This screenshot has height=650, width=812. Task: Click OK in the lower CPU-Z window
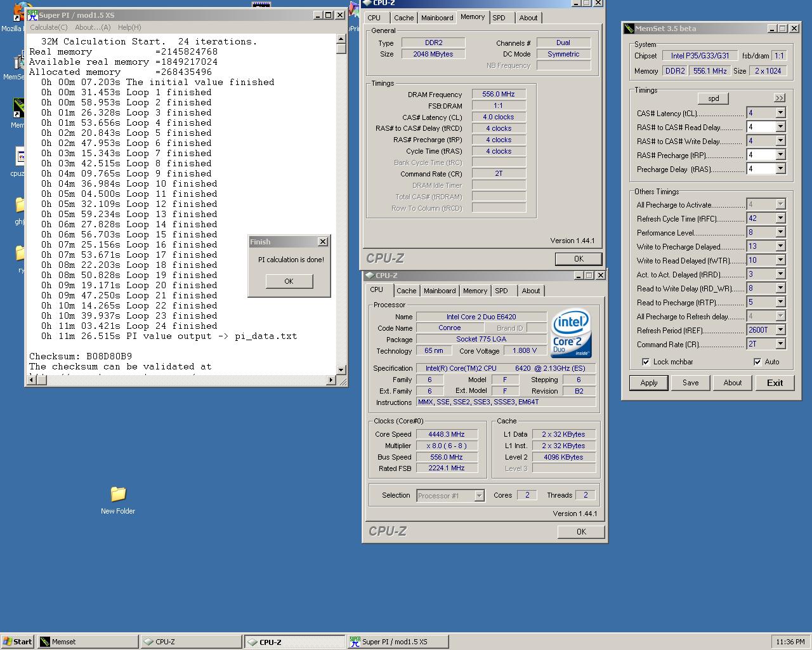pyautogui.click(x=581, y=532)
